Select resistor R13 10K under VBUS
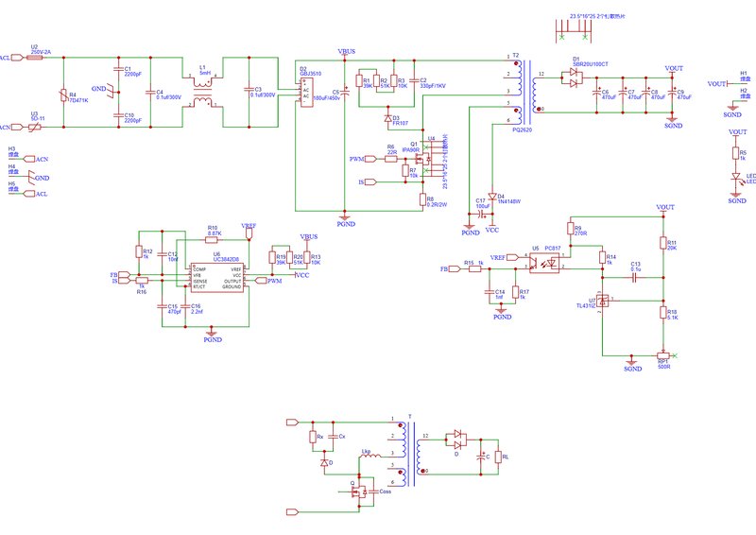This screenshot has width=756, height=535. [306, 257]
